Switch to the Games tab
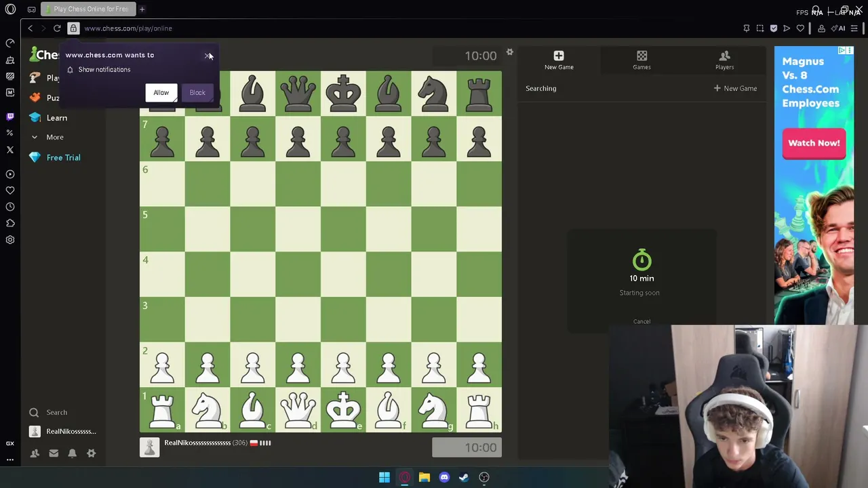868x488 pixels. coord(642,60)
